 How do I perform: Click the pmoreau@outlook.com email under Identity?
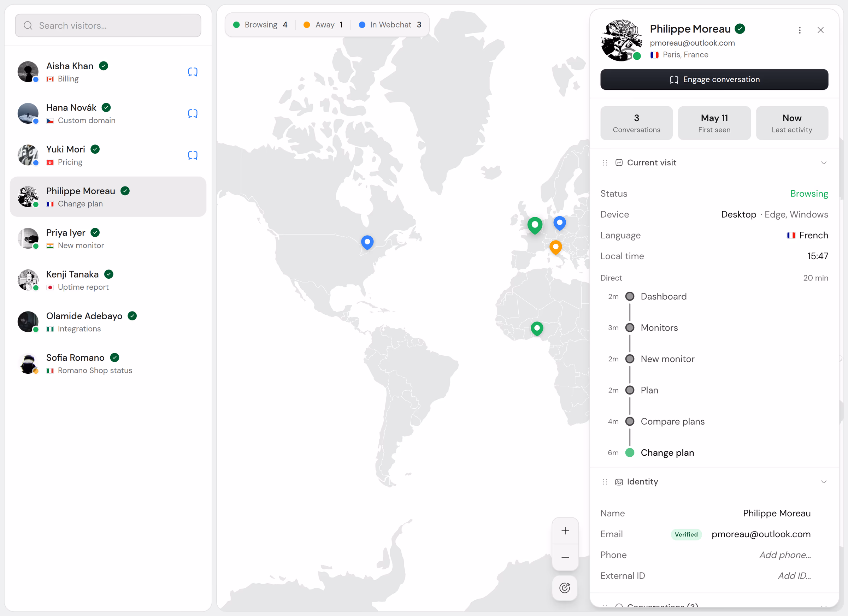click(761, 534)
